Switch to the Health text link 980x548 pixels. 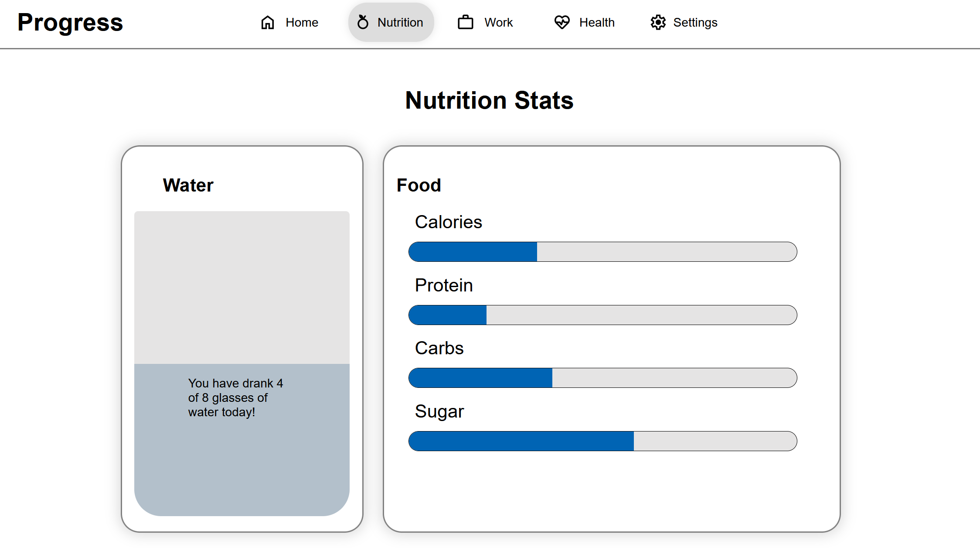[x=596, y=22]
